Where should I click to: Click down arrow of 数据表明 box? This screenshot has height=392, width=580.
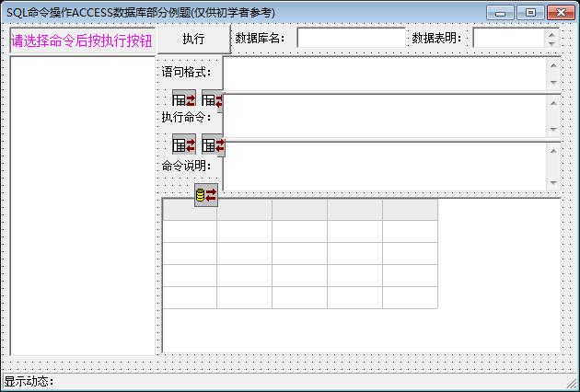(x=551, y=43)
